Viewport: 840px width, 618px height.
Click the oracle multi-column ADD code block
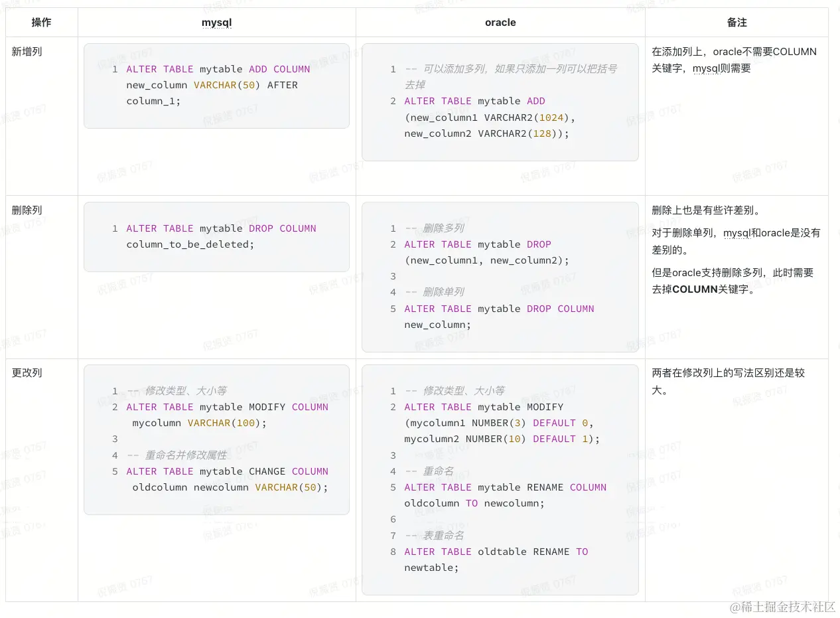click(500, 102)
